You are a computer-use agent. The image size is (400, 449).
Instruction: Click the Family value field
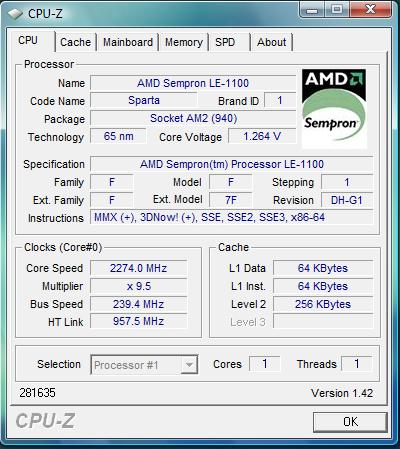112,182
